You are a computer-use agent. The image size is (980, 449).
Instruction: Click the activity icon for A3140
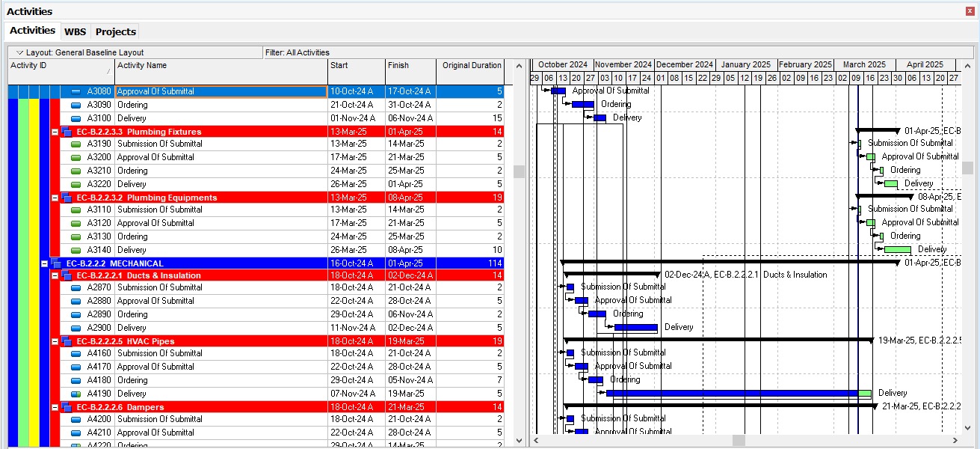75,250
